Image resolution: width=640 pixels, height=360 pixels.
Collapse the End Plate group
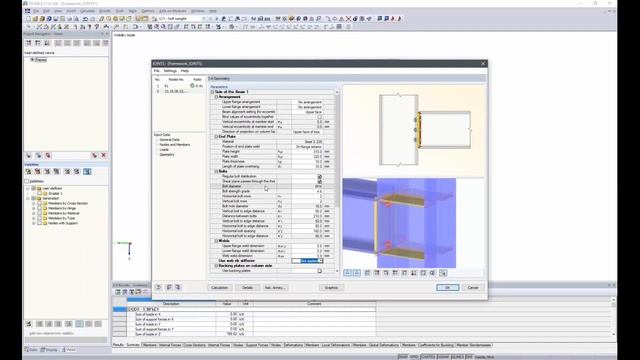pos(216,136)
